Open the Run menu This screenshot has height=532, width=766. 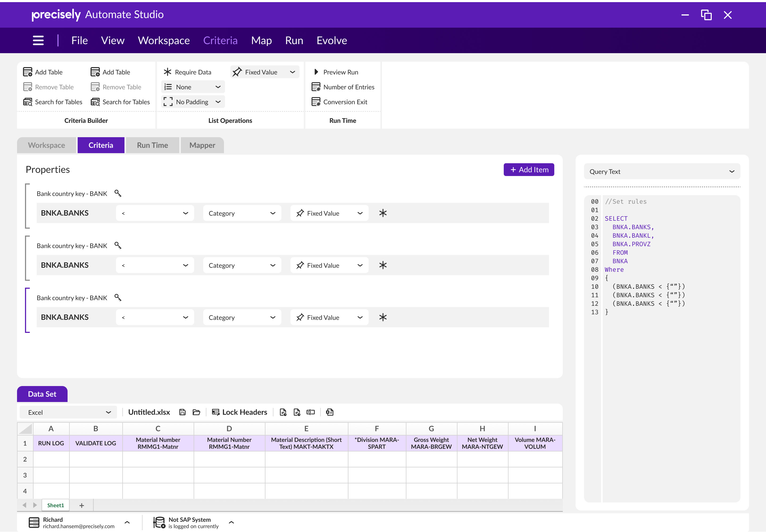294,40
